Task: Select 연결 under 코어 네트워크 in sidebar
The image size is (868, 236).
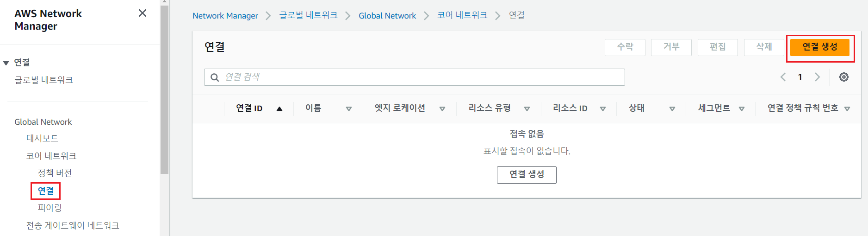Action: click(46, 191)
